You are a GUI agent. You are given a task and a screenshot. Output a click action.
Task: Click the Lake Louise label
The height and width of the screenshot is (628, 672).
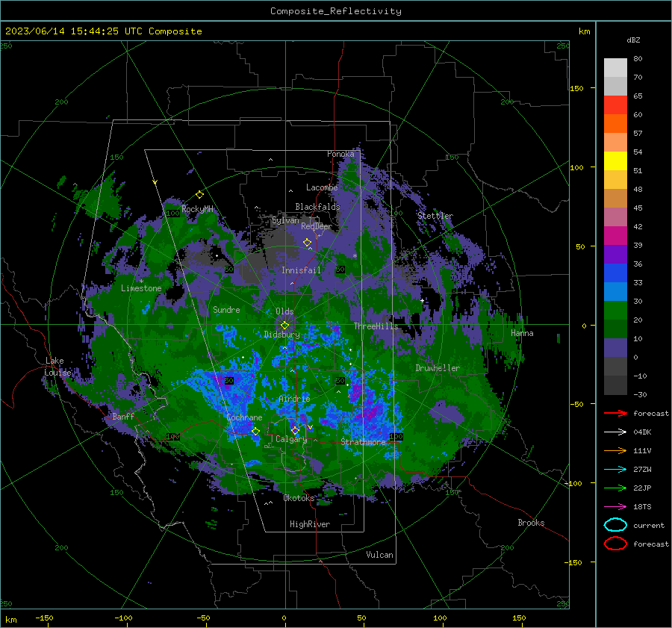coord(58,367)
